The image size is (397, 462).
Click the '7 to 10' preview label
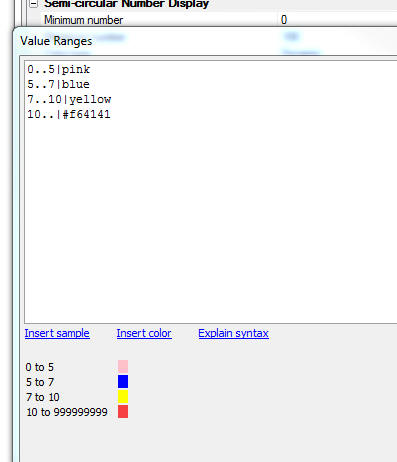coord(42,397)
